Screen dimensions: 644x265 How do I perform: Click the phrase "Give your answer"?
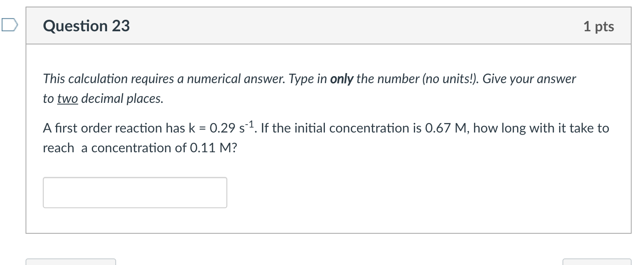coord(529,79)
